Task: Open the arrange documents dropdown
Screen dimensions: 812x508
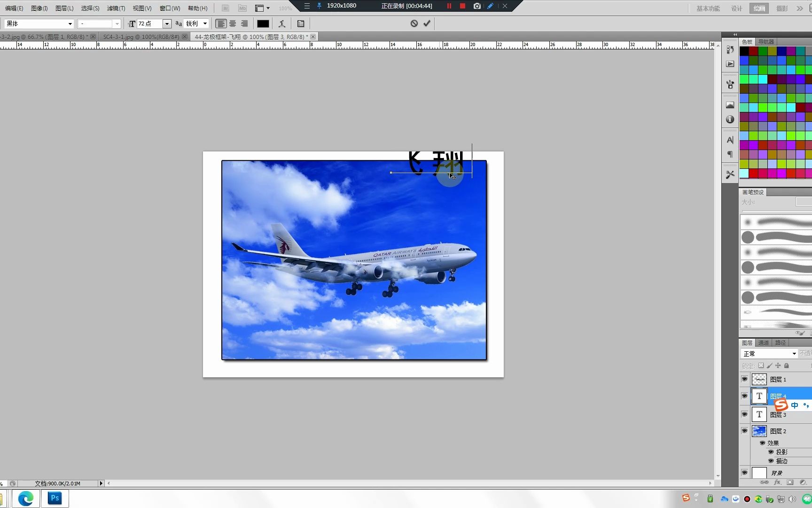Action: tap(262, 8)
